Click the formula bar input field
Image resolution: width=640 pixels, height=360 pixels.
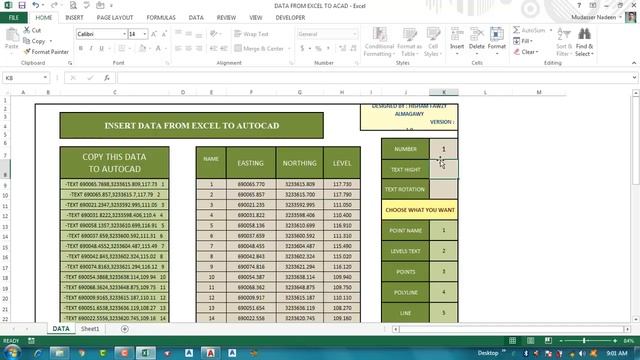(373, 78)
